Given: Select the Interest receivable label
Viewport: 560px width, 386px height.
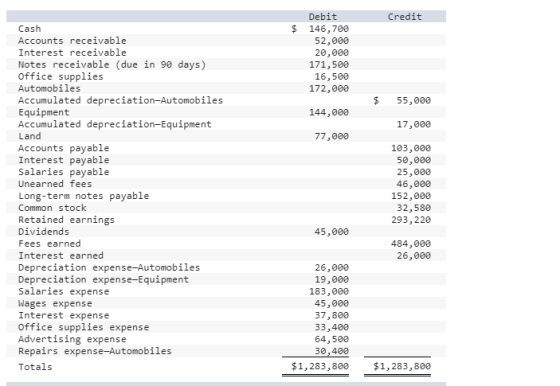Looking at the screenshot, I should pyautogui.click(x=72, y=52).
